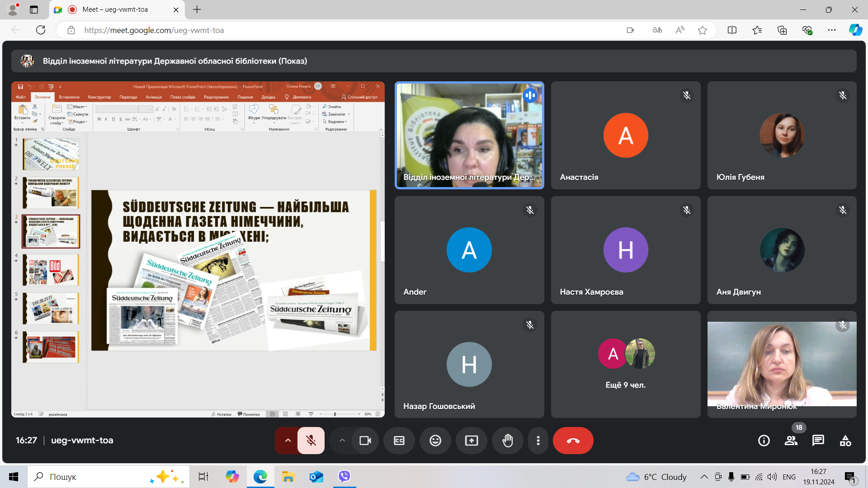Toggle closed captions button

click(x=399, y=441)
